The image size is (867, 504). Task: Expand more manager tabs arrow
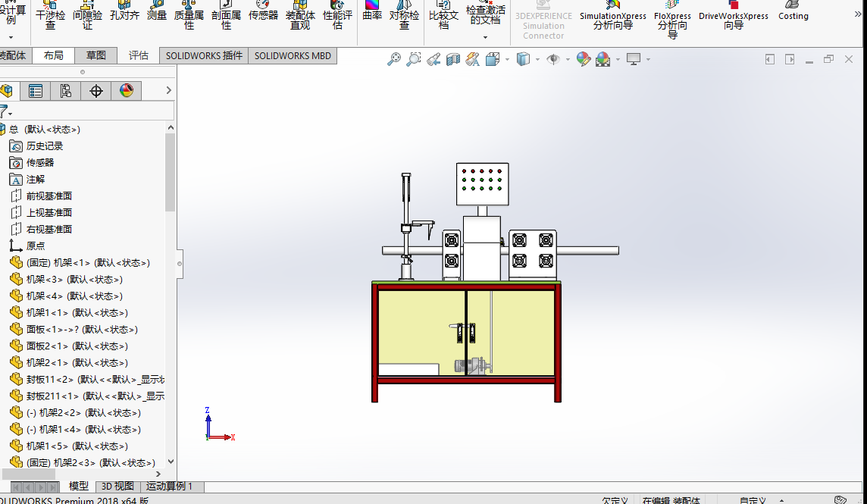[x=169, y=90]
